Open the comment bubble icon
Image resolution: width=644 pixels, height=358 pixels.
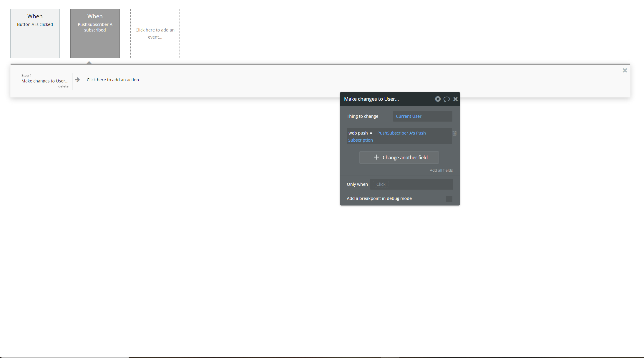447,99
